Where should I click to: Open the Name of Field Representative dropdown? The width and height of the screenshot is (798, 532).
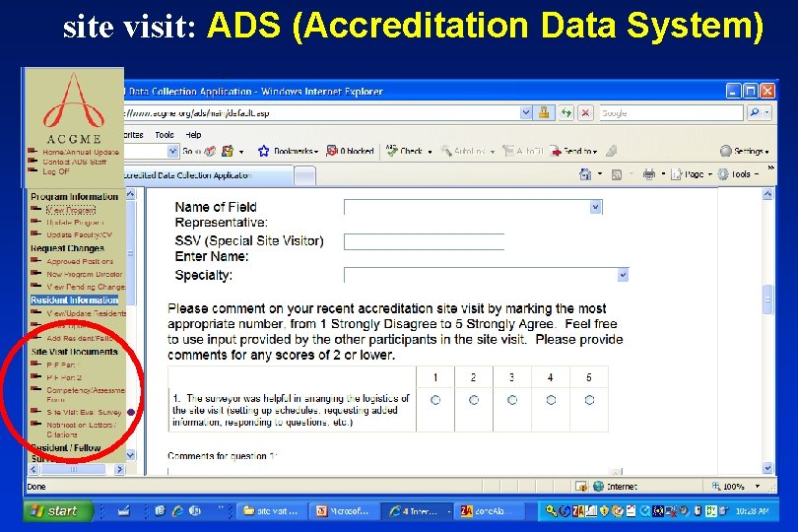pos(596,207)
